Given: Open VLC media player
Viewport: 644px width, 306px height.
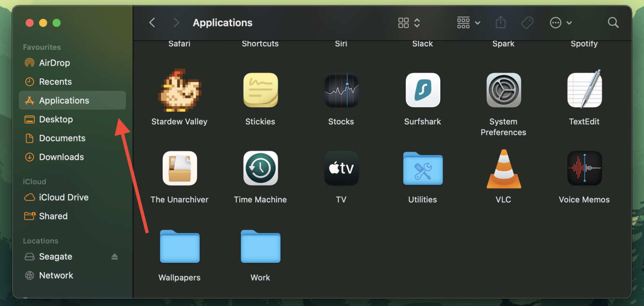Looking at the screenshot, I should coord(503,169).
